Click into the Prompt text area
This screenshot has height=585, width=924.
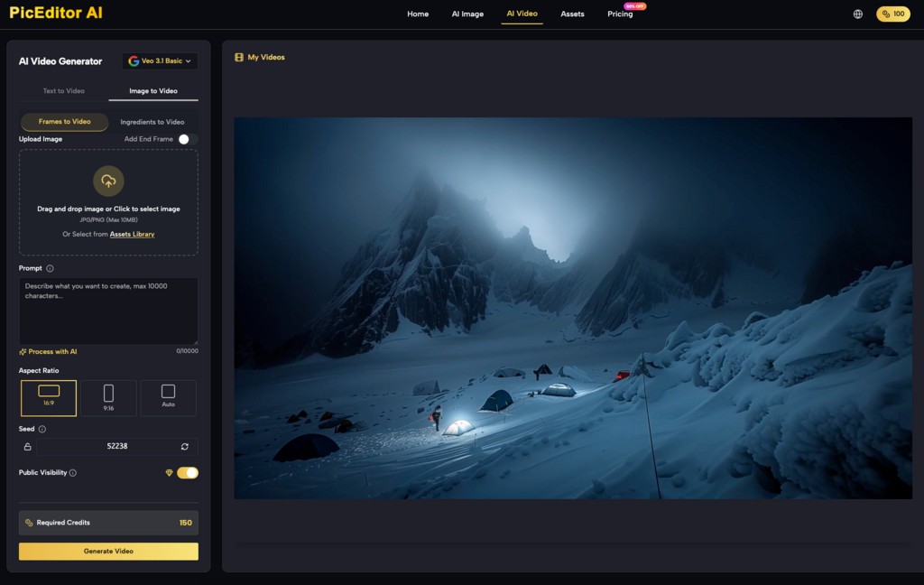[108, 311]
